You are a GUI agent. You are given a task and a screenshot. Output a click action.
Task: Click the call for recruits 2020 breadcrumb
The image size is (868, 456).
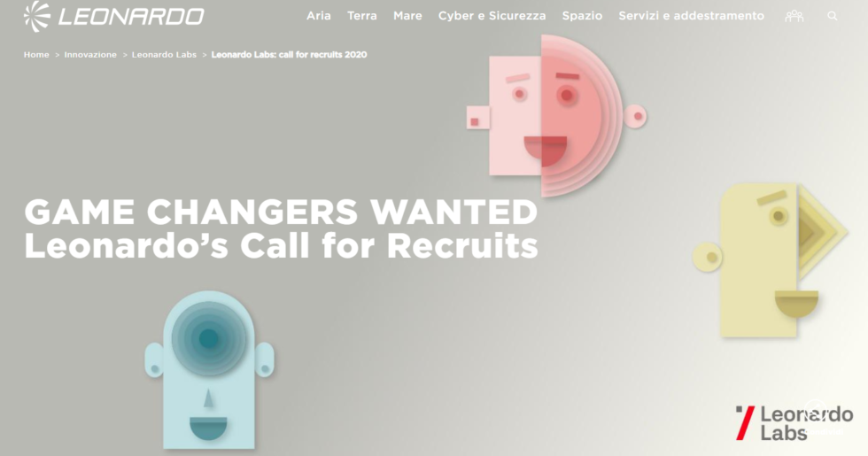[x=289, y=54]
